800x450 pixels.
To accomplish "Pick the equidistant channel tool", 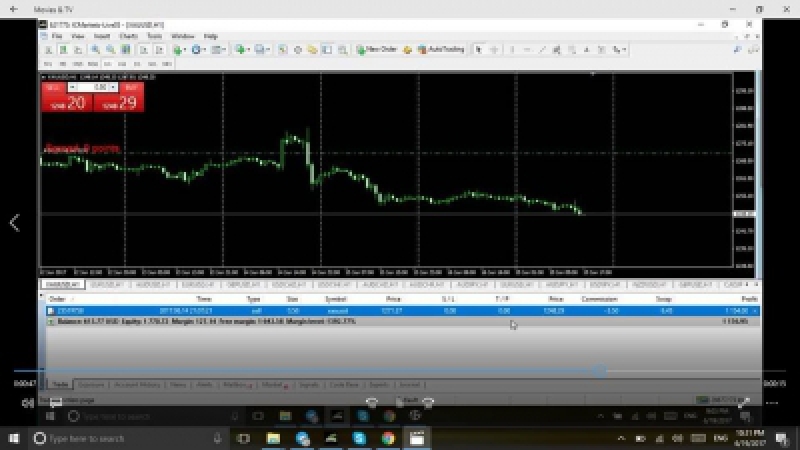I will pyautogui.click(x=557, y=50).
